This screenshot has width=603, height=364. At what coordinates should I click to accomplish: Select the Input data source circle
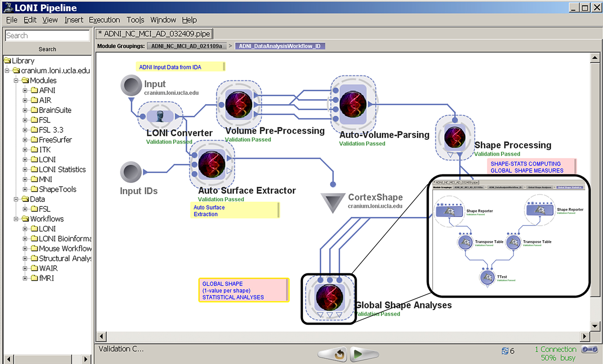click(131, 85)
